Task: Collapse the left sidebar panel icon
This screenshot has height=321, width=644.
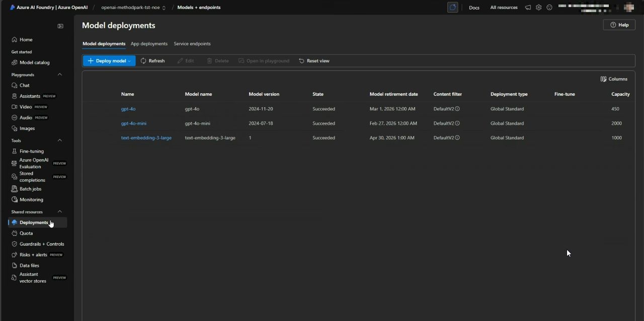Action: (x=60, y=26)
